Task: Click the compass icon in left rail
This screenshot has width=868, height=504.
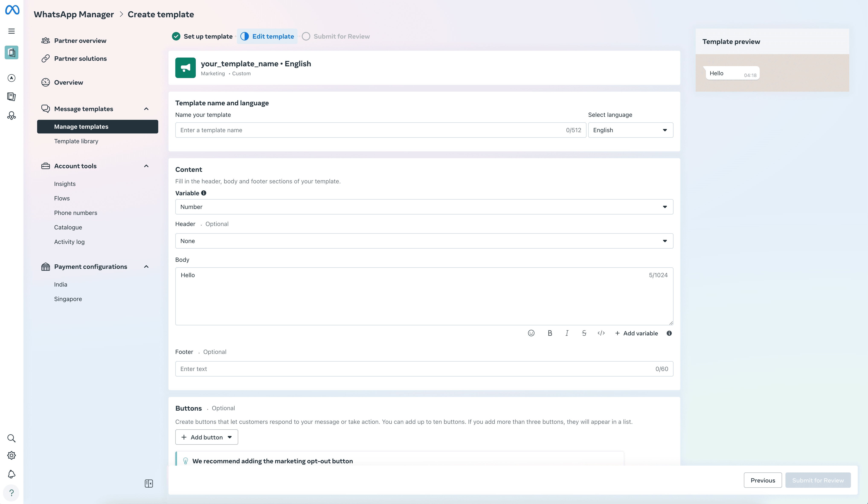Action: click(x=11, y=78)
